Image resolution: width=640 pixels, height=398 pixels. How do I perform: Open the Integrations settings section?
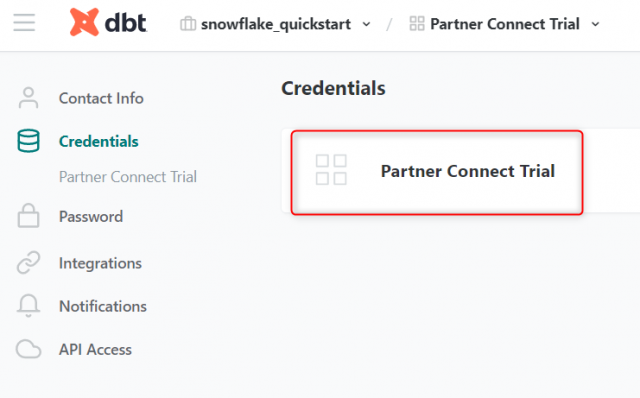[x=100, y=263]
